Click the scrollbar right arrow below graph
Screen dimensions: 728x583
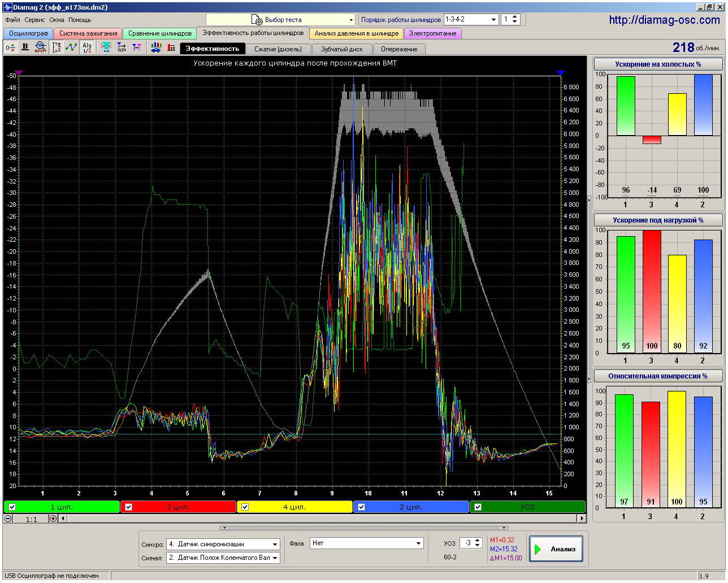[x=581, y=519]
